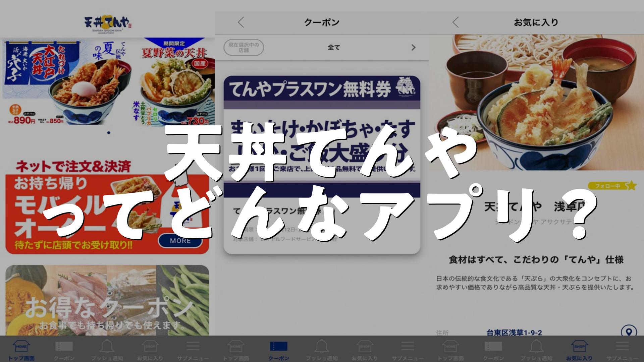Image resolution: width=644 pixels, height=362 pixels.
Task: Tap the 現在選択中の店舗 pill button
Action: point(244,48)
